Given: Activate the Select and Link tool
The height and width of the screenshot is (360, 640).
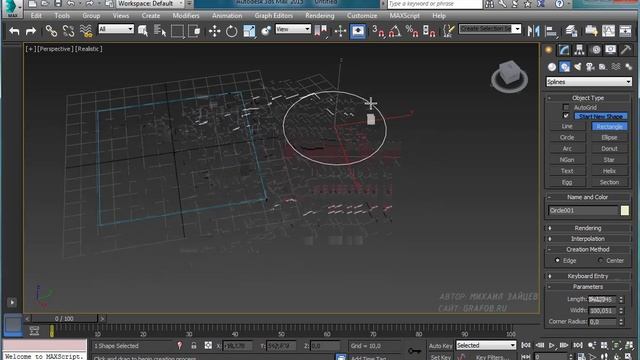Looking at the screenshot, I should (51, 31).
